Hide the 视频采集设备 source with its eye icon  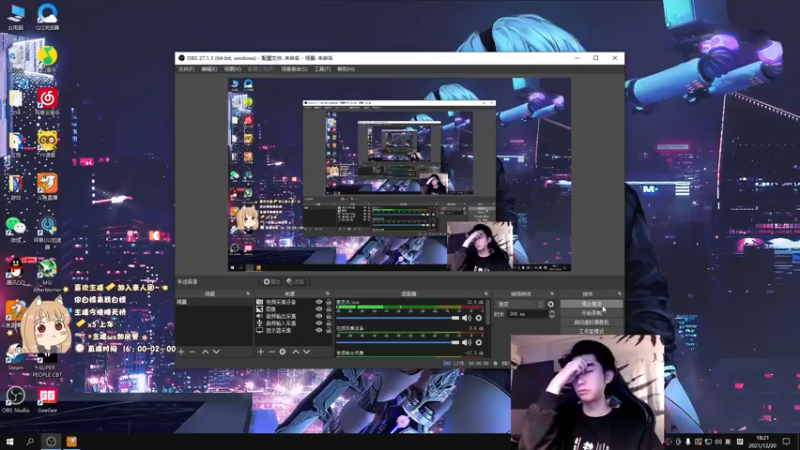pyautogui.click(x=319, y=302)
